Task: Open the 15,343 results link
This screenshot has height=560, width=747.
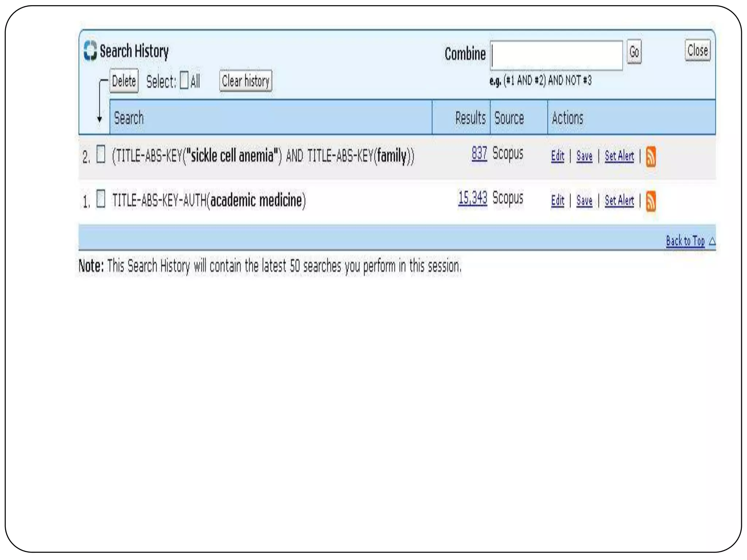Action: click(x=473, y=198)
